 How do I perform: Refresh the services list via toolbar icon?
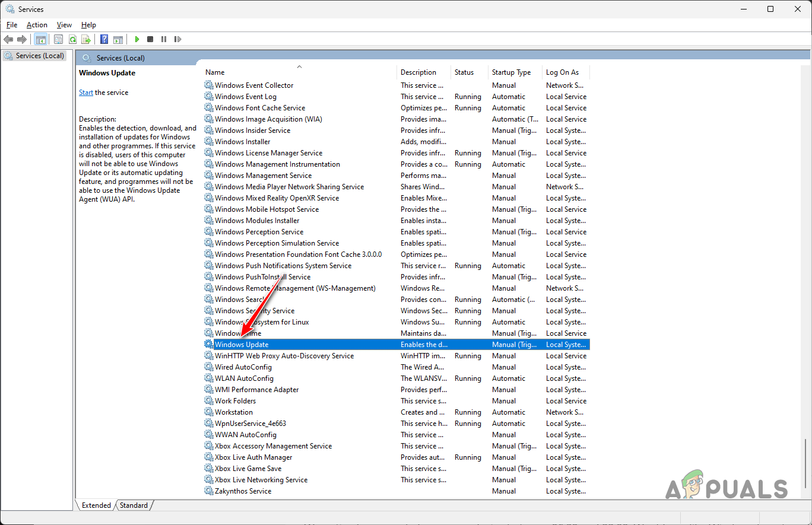(x=72, y=39)
